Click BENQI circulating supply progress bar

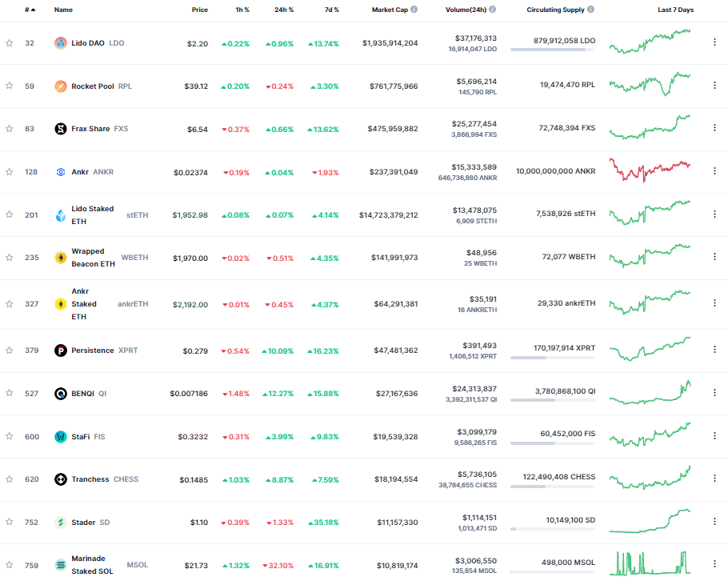[x=553, y=400]
